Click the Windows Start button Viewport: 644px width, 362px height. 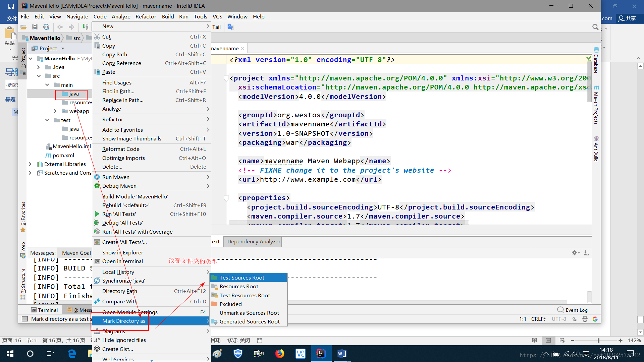tap(10, 354)
